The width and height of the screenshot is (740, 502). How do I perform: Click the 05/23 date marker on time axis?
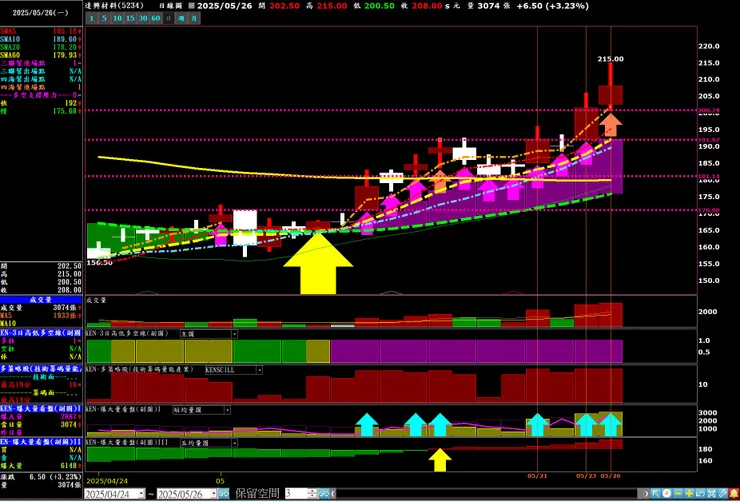coord(585,476)
